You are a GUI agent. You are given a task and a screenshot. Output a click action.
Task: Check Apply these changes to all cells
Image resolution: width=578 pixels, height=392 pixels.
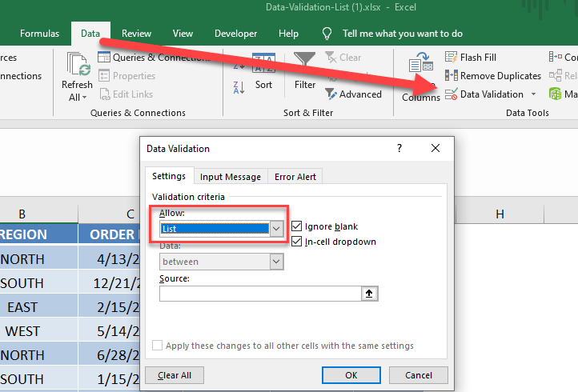(158, 346)
